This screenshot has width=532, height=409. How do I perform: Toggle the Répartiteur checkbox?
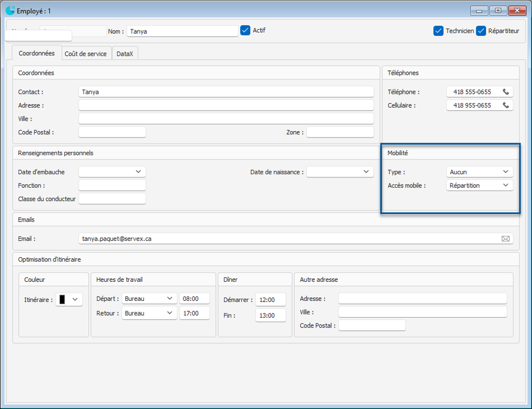click(x=481, y=31)
